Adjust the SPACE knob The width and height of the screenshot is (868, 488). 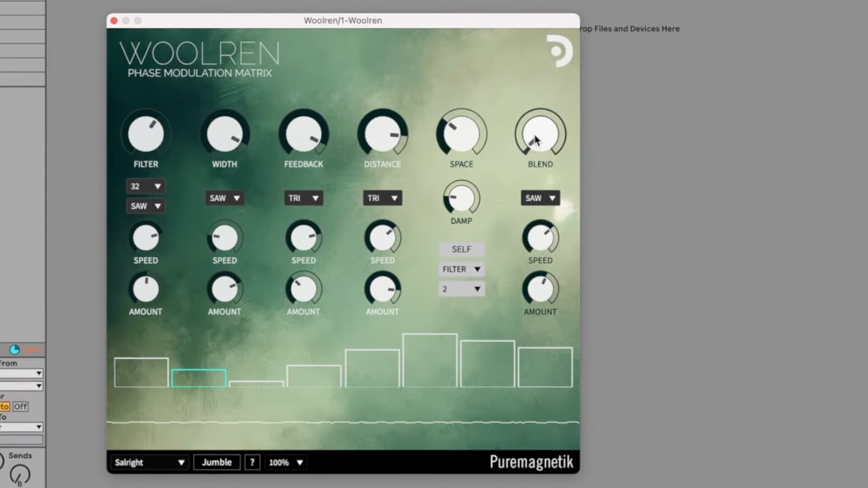point(461,134)
